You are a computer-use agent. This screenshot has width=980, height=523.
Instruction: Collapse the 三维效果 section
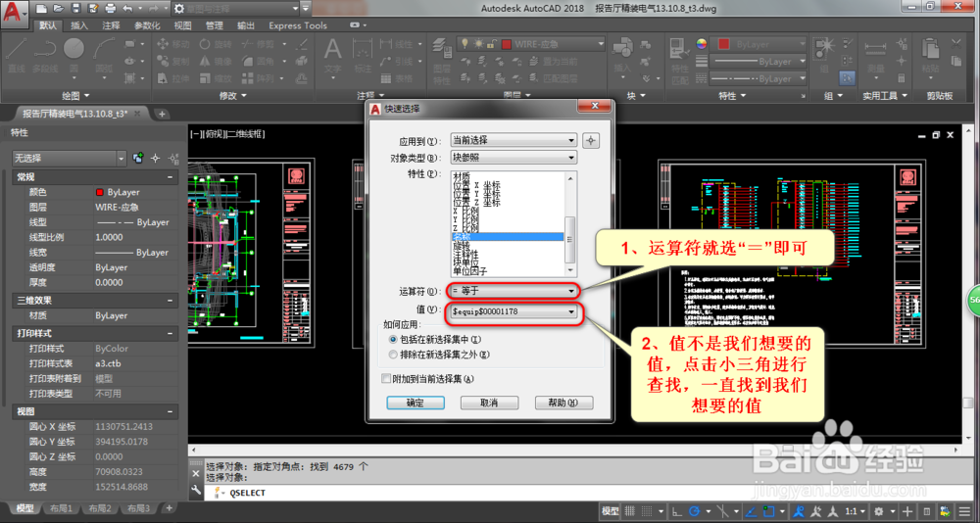170,301
